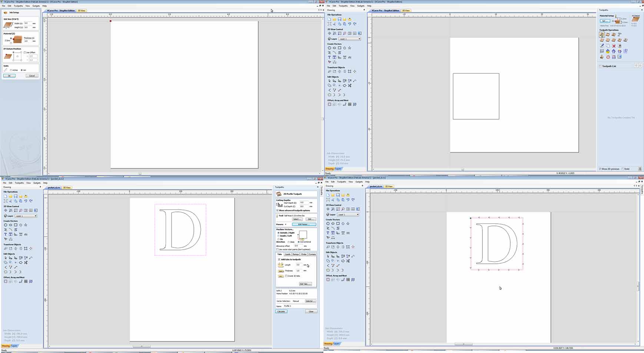Enable Use Offset checkbox in Job Setup
644x353 pixels.
click(25, 53)
